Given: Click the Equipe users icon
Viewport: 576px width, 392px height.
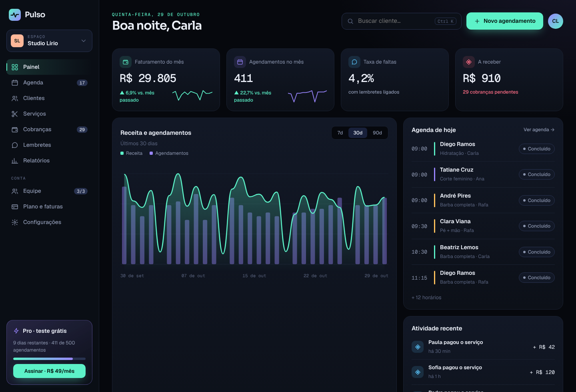Looking at the screenshot, I should click(15, 191).
